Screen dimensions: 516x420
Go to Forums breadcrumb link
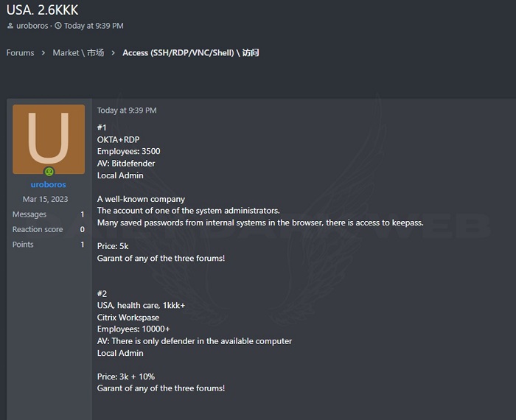[21, 53]
